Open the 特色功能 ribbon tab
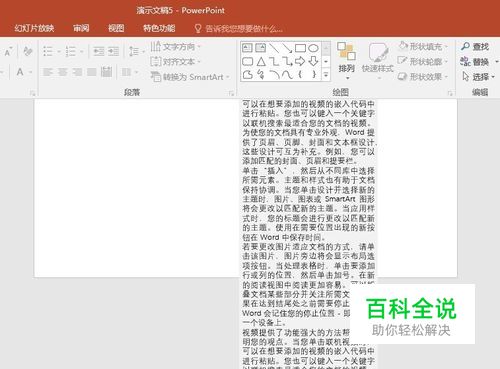500x369 pixels. pyautogui.click(x=159, y=28)
